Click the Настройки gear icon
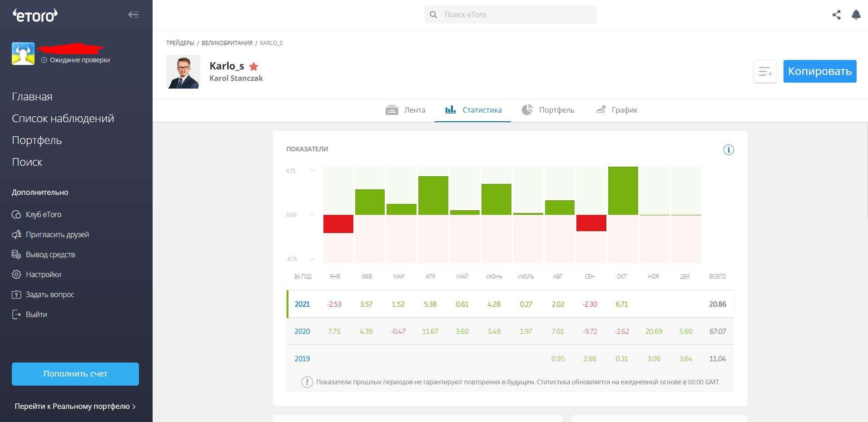Image resolution: width=868 pixels, height=422 pixels. click(16, 274)
